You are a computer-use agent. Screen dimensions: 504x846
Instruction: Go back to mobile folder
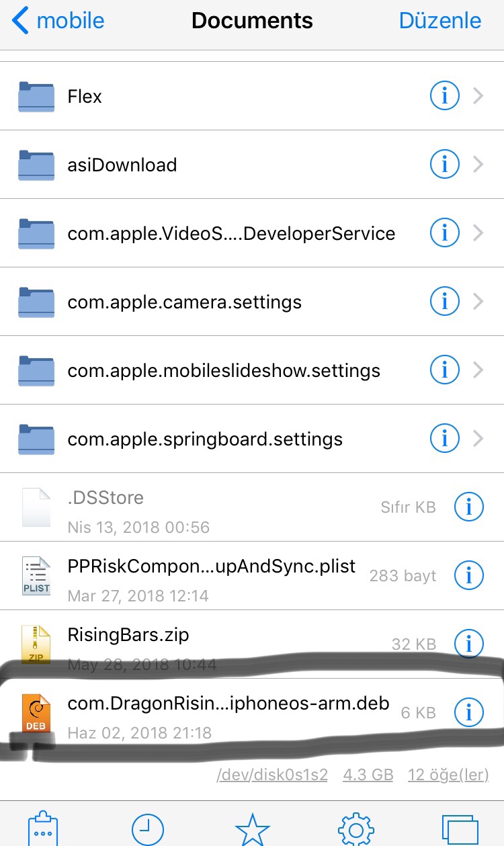58,21
